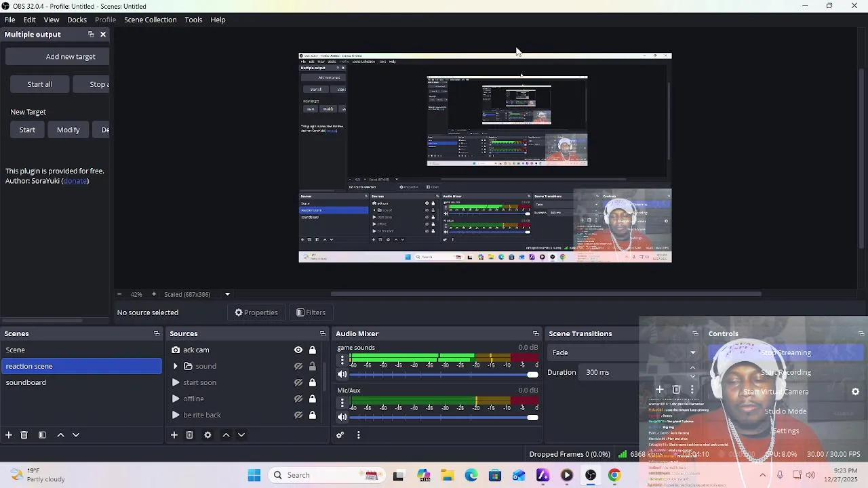Screen dimensions: 868x488
Task: Open the Docks menu
Action: point(77,20)
